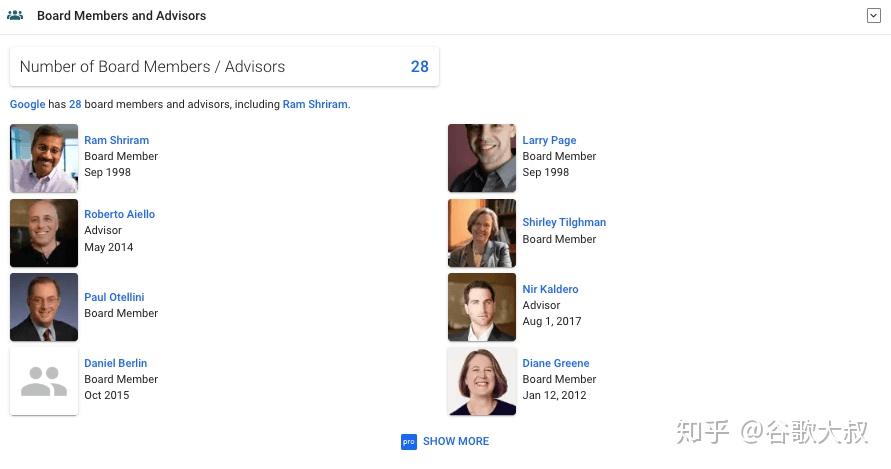The width and height of the screenshot is (891, 469).
Task: Click Roberto Aiello's photo thumbnail
Action: click(44, 233)
